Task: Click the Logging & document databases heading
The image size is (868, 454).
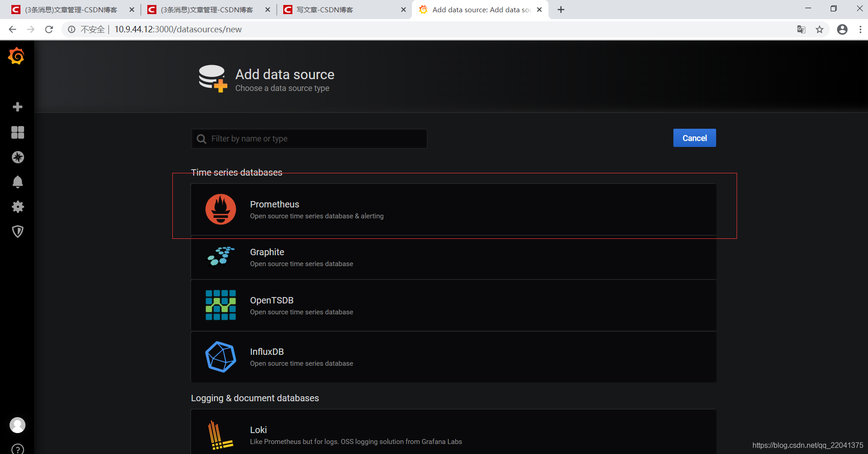Action: coord(255,398)
